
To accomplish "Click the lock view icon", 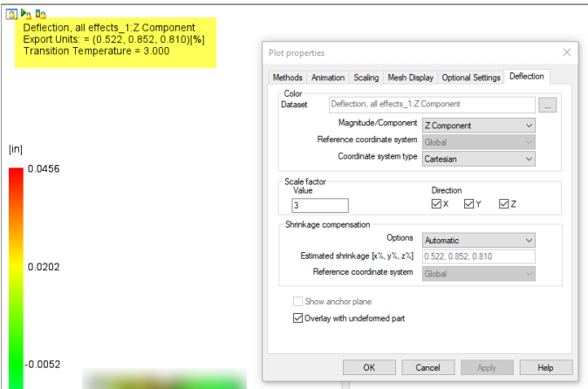I will click(11, 14).
